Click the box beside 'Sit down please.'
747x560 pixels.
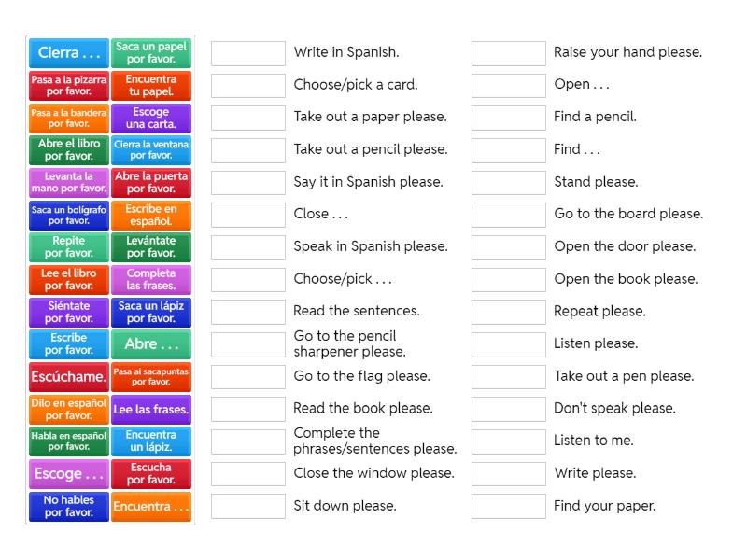point(248,506)
